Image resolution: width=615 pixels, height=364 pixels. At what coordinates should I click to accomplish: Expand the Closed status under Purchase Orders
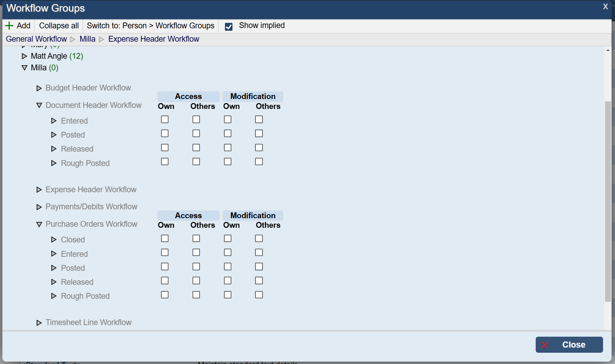54,240
